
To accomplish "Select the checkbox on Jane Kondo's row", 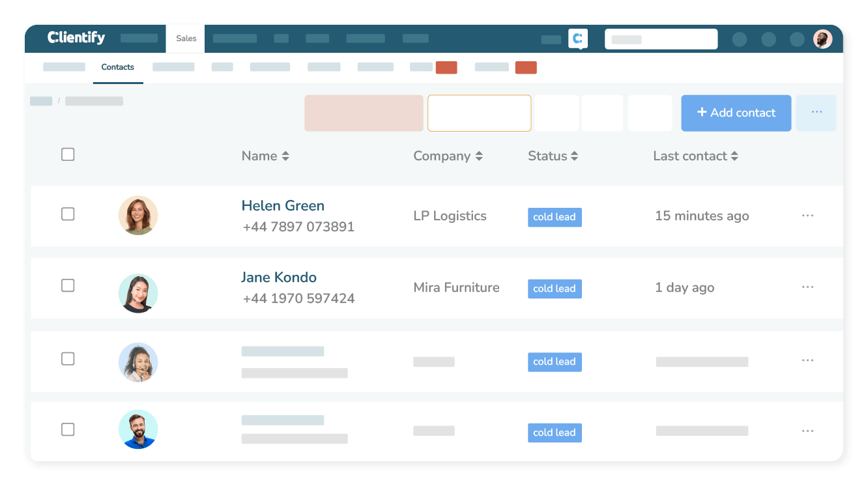I will click(68, 285).
